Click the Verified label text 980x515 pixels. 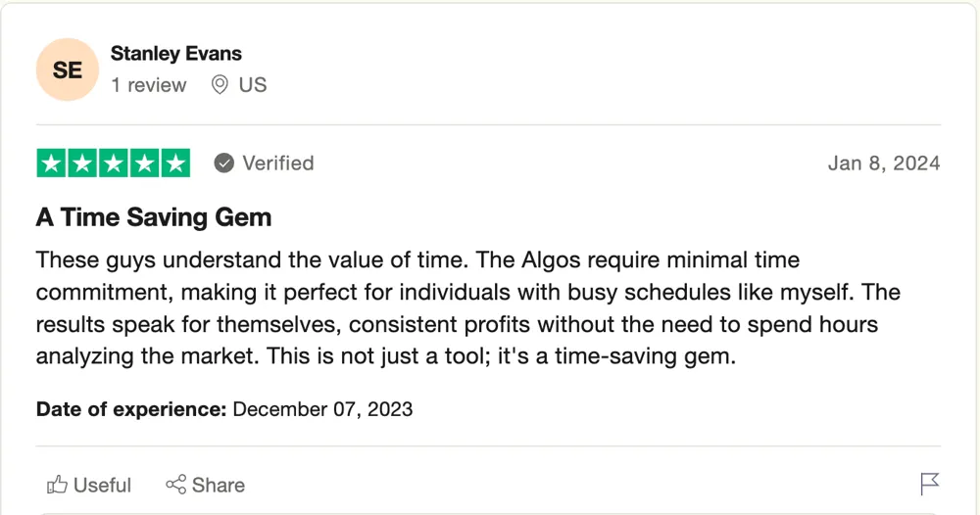click(278, 164)
